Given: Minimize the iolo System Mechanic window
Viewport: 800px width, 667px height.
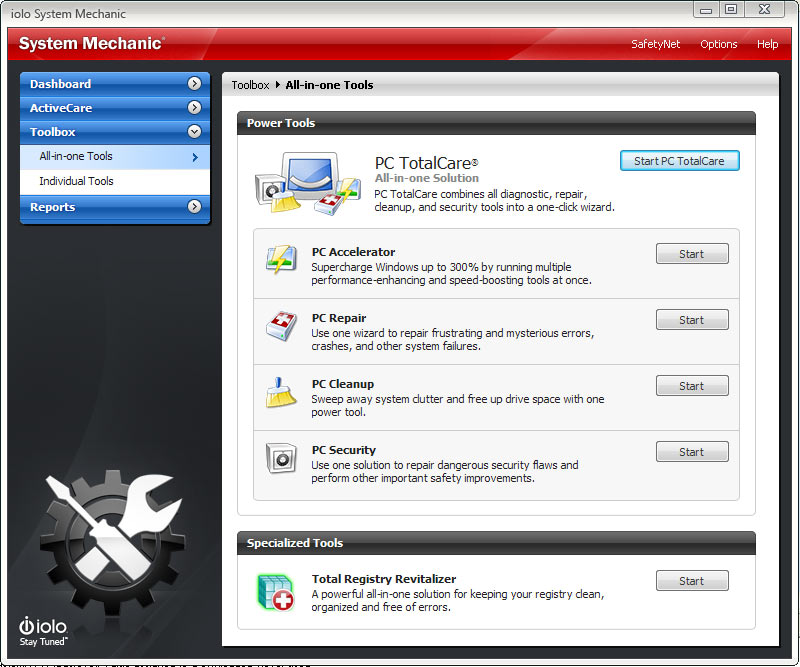Looking at the screenshot, I should [x=706, y=10].
